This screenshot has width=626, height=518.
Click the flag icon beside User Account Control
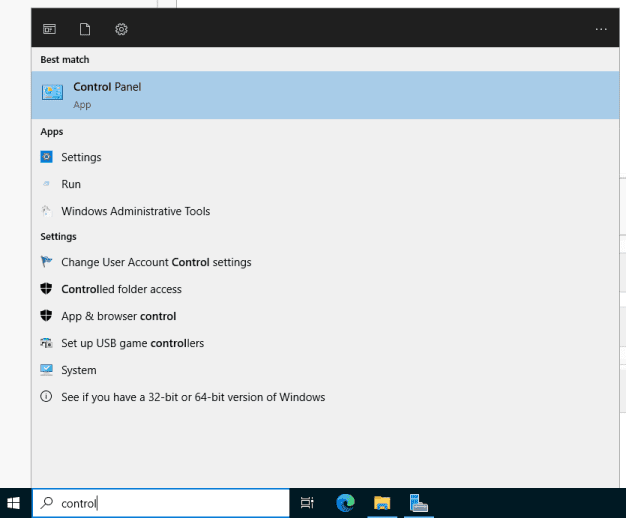(46, 262)
